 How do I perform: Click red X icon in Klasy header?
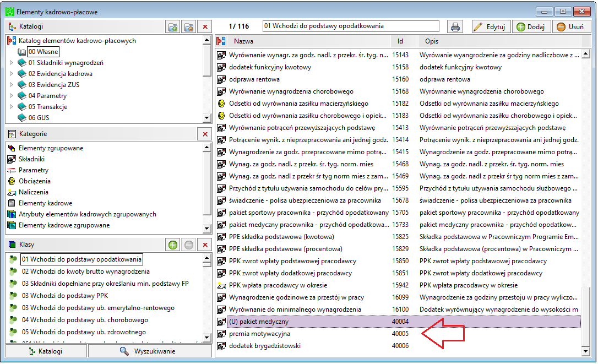coord(205,245)
